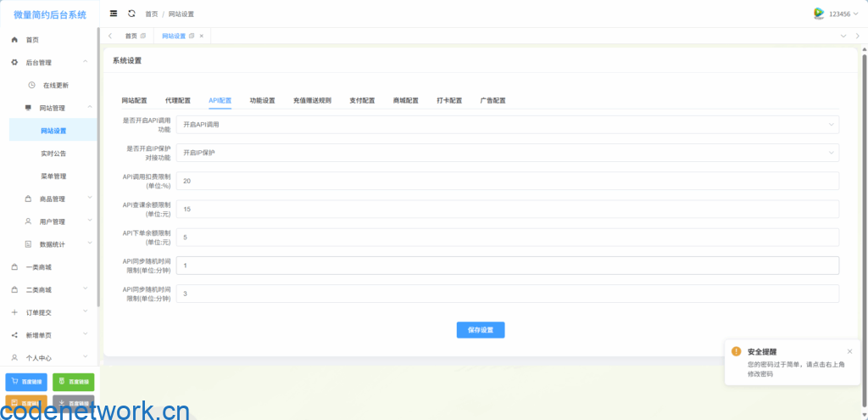This screenshot has height=420, width=868.
Task: Click the clock icon beside 在线更新
Action: (x=31, y=85)
